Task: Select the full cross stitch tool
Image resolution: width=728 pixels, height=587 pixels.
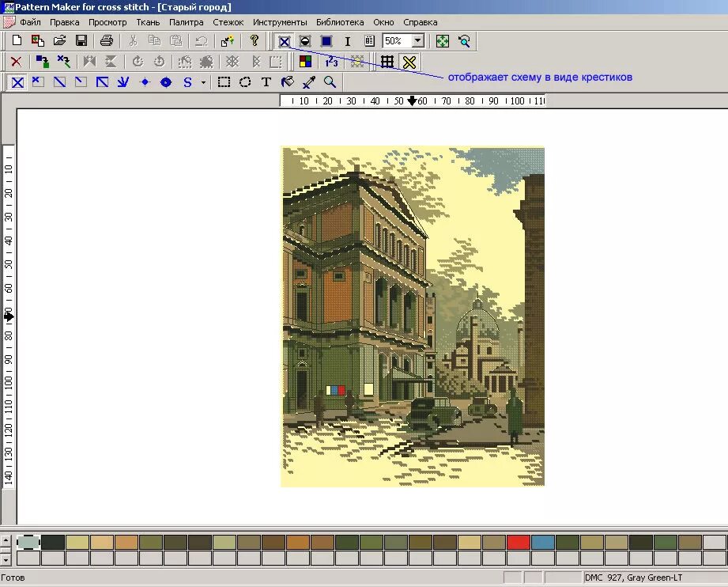Action: [x=17, y=83]
